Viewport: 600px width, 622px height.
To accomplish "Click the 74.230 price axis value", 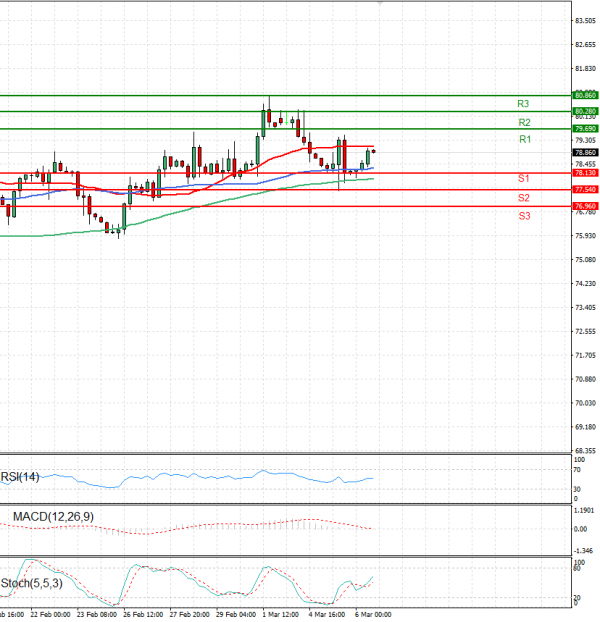I will (x=585, y=284).
